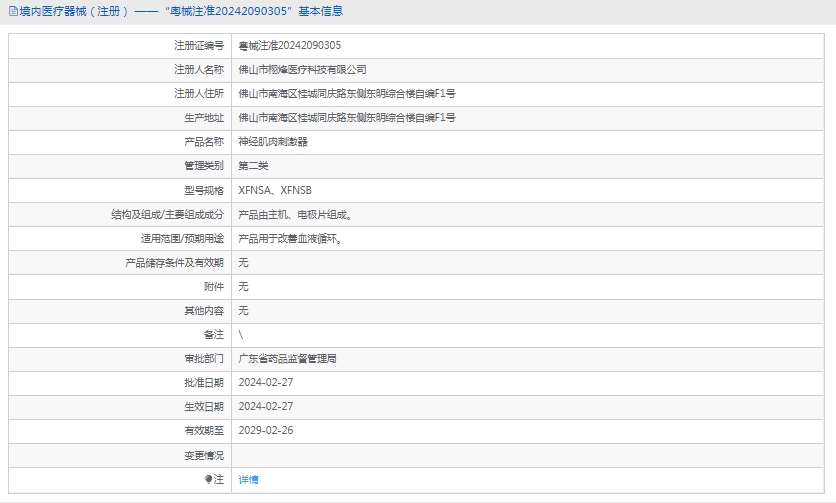
Task: Click the text 产品由主机、电极片组成。
Action: [x=295, y=214]
